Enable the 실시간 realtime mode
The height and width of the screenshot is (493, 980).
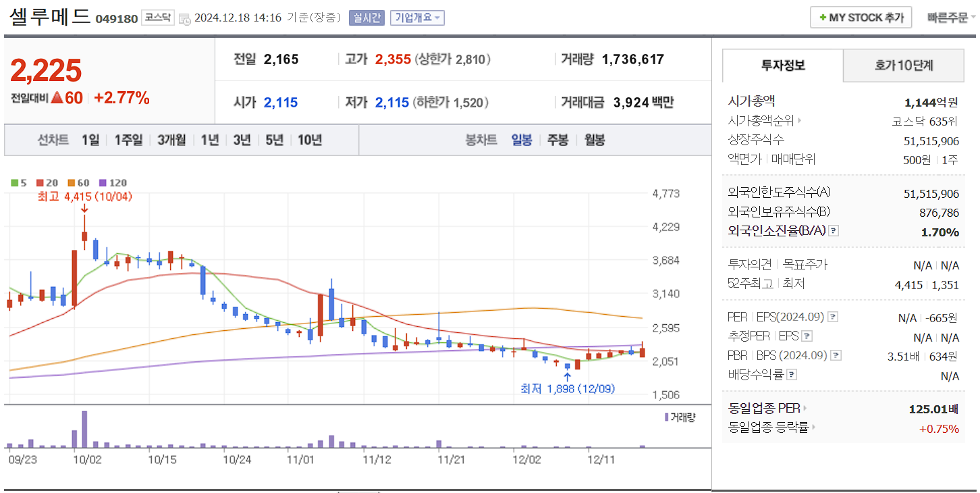point(366,18)
